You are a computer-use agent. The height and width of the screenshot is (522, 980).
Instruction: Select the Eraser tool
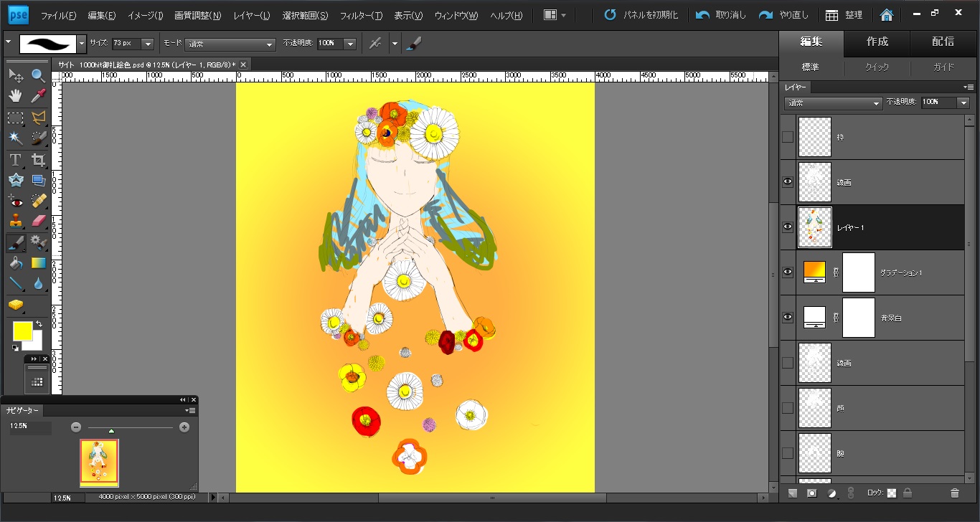tap(39, 221)
